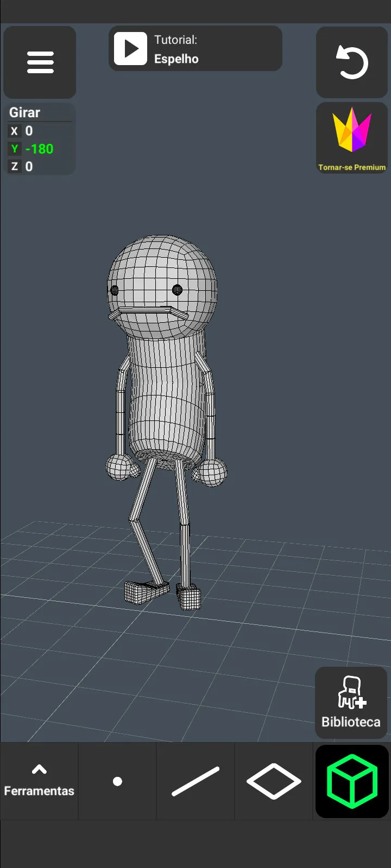Image resolution: width=391 pixels, height=868 pixels.
Task: Switch to edge selection mode
Action: pyautogui.click(x=195, y=781)
